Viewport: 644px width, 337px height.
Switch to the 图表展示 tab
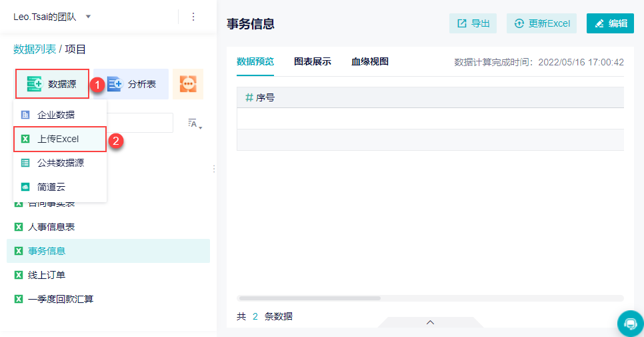coord(313,61)
